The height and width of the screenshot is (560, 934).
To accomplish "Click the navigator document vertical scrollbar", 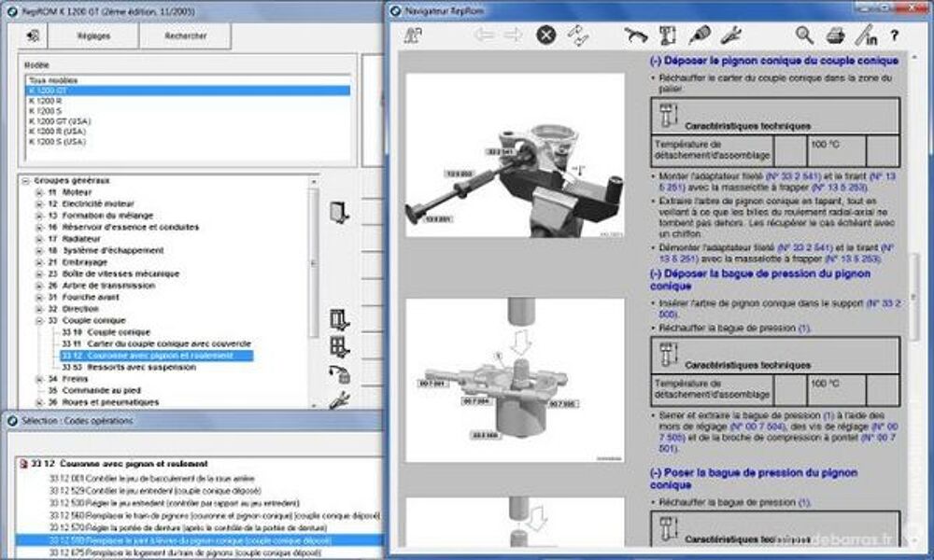I will [x=915, y=299].
